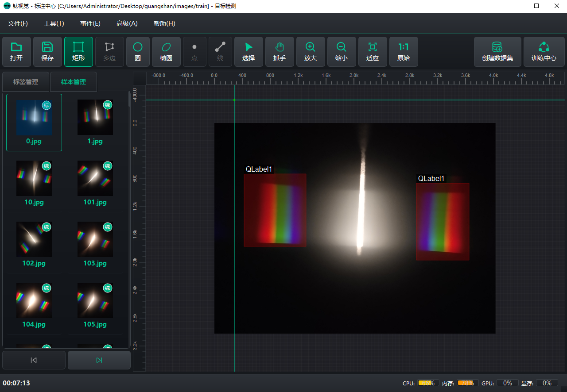
Task: Select the 多边 polygon tool
Action: click(109, 52)
